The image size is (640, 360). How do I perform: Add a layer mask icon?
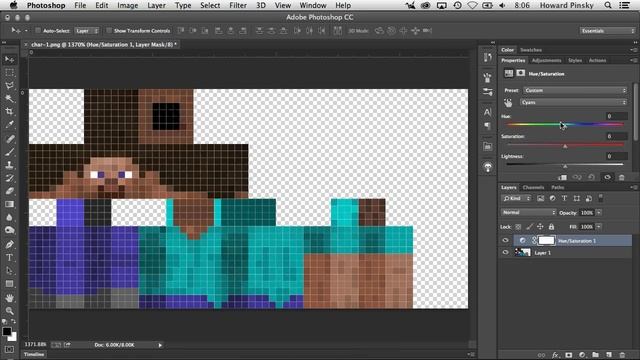click(x=569, y=355)
